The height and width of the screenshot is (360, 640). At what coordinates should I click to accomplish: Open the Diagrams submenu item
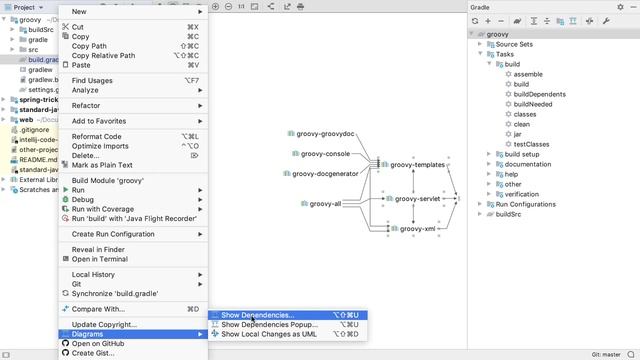click(x=133, y=334)
